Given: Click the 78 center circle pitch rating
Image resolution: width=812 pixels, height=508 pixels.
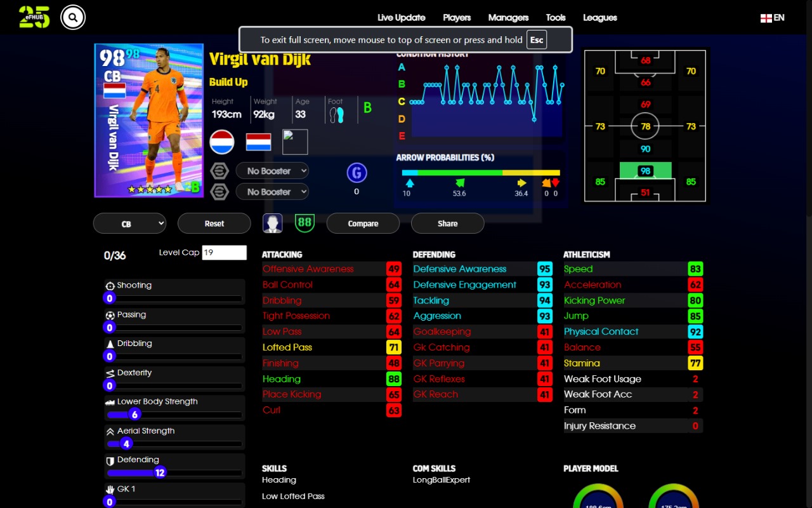Looking at the screenshot, I should click(645, 126).
